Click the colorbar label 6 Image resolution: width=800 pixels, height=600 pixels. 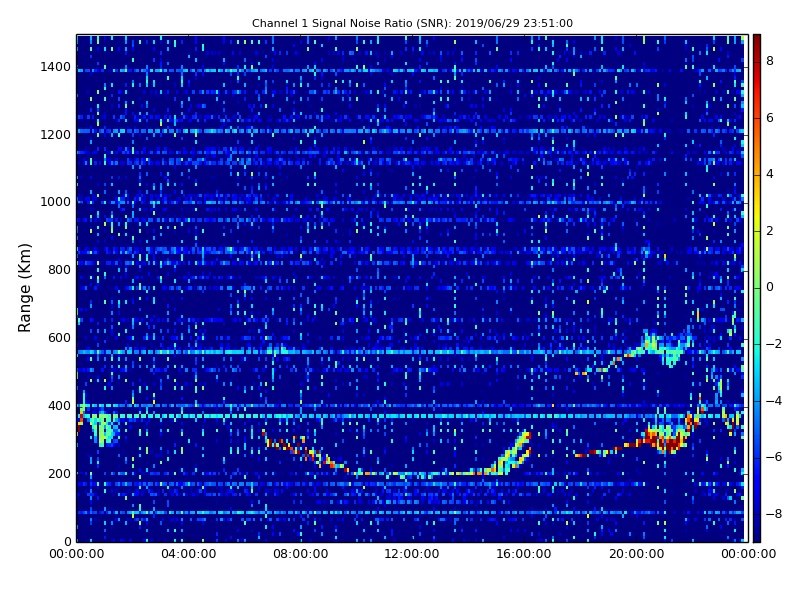point(770,118)
